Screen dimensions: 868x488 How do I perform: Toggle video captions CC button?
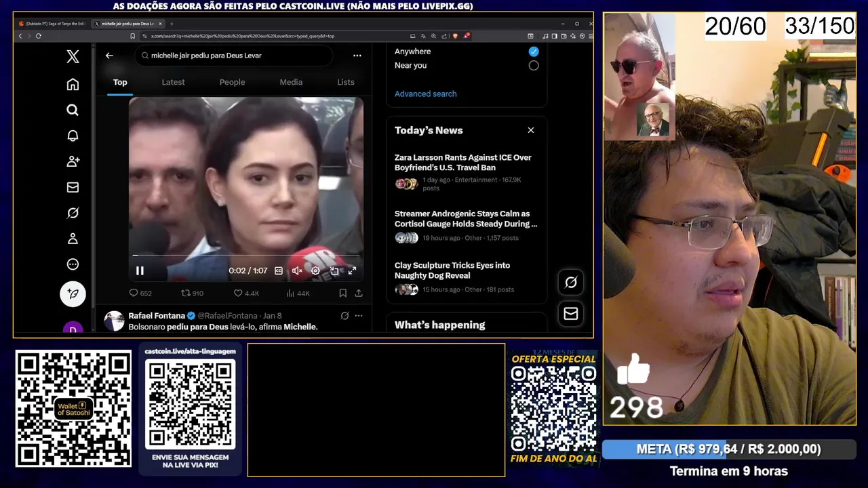(x=279, y=270)
